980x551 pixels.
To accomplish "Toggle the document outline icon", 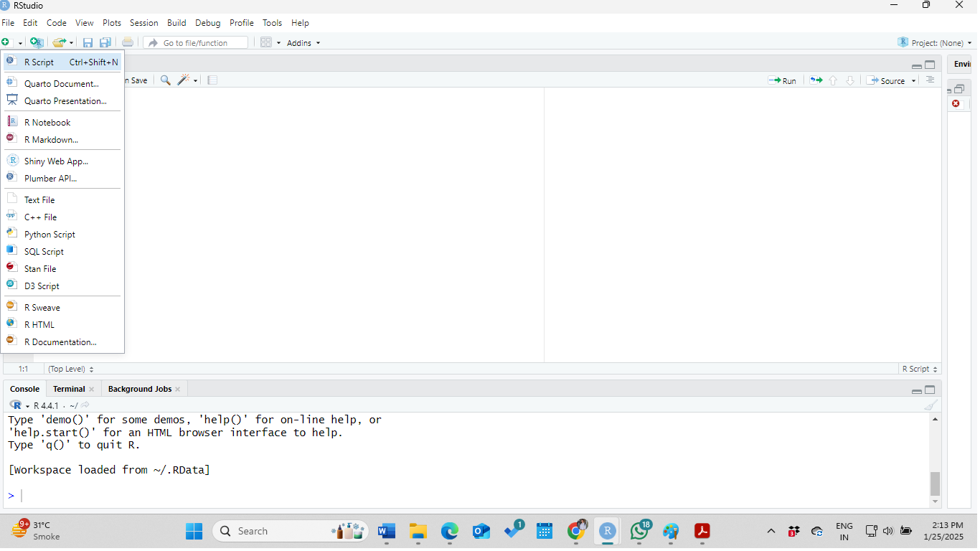I will (x=930, y=80).
